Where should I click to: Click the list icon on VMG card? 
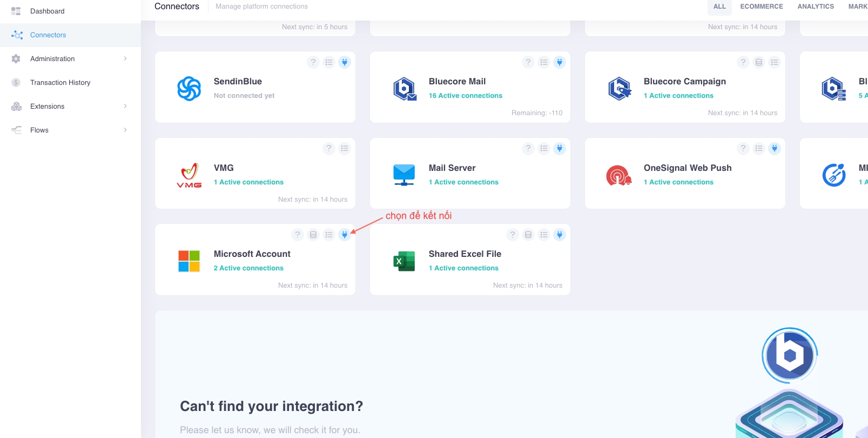tap(345, 148)
